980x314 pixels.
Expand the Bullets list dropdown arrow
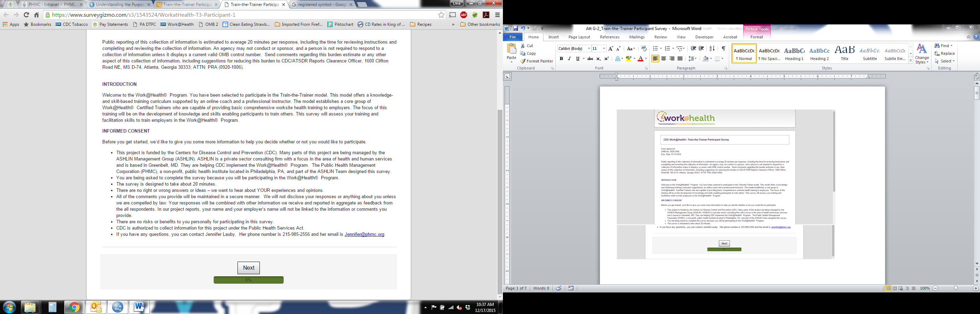point(661,48)
